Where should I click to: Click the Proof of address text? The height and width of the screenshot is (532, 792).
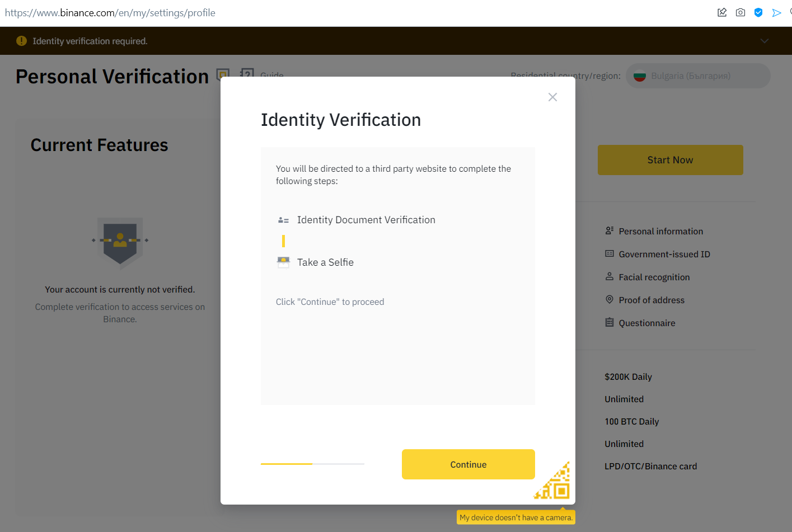[652, 300]
